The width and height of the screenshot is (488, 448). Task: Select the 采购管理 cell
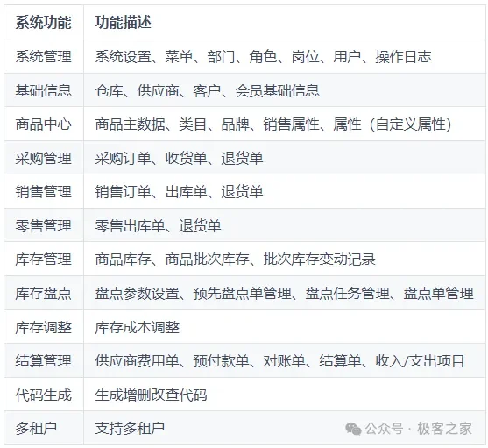[x=44, y=158]
